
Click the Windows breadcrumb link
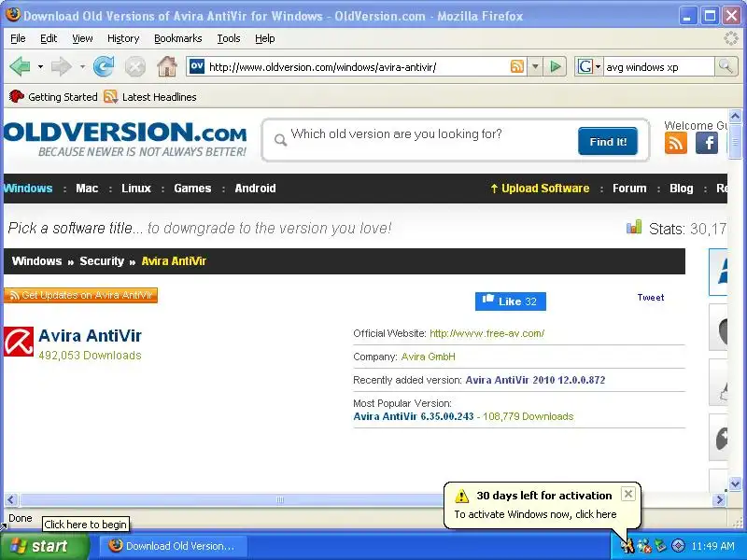36,261
